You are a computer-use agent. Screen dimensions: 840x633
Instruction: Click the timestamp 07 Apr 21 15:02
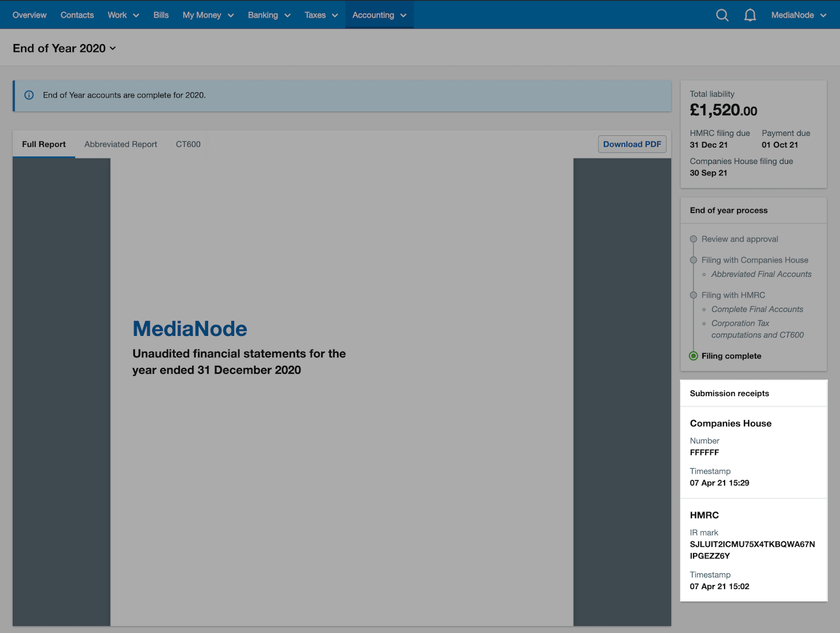pos(719,586)
